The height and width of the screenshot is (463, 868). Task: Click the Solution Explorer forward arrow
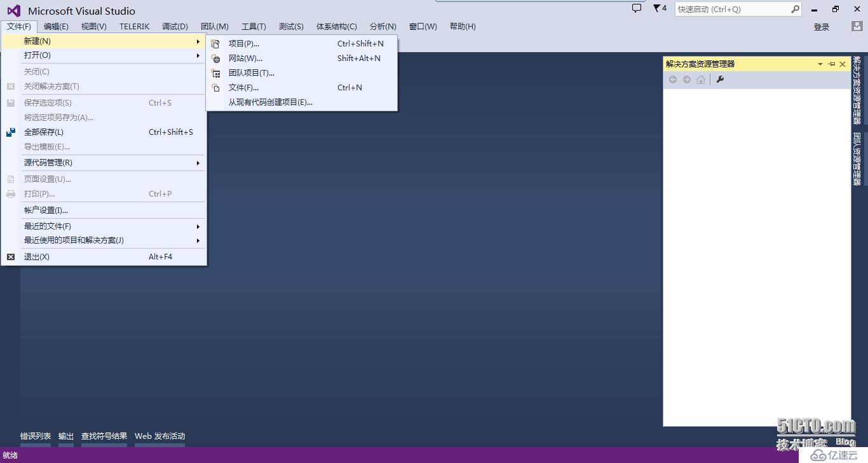[687, 79]
